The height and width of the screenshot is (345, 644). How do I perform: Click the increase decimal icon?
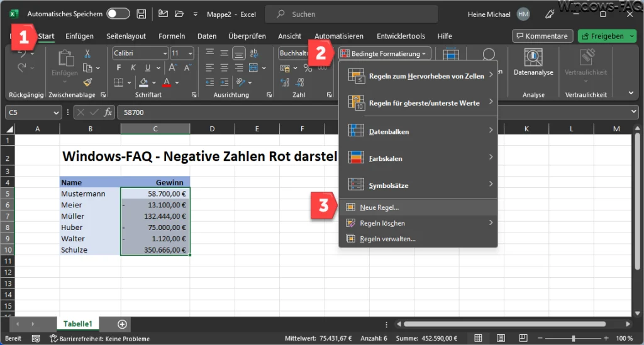[285, 82]
